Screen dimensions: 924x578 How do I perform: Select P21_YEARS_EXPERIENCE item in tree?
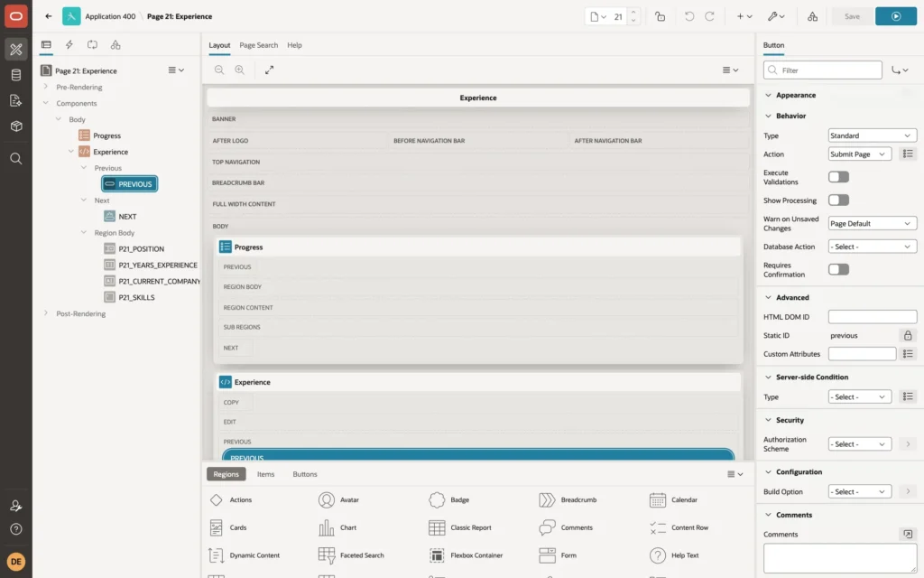coord(157,265)
